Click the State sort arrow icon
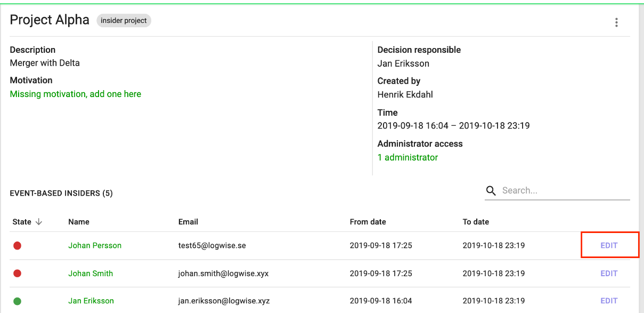The image size is (644, 313). tap(39, 222)
